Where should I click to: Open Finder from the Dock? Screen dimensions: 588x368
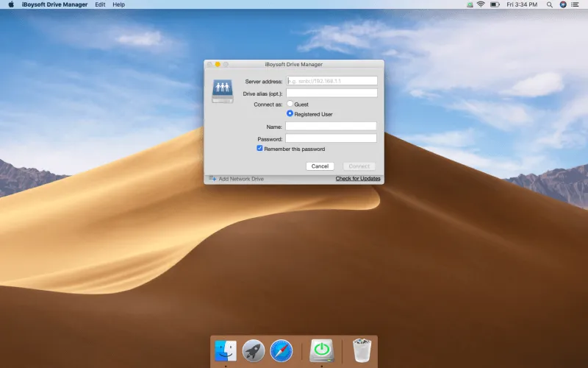(226, 351)
